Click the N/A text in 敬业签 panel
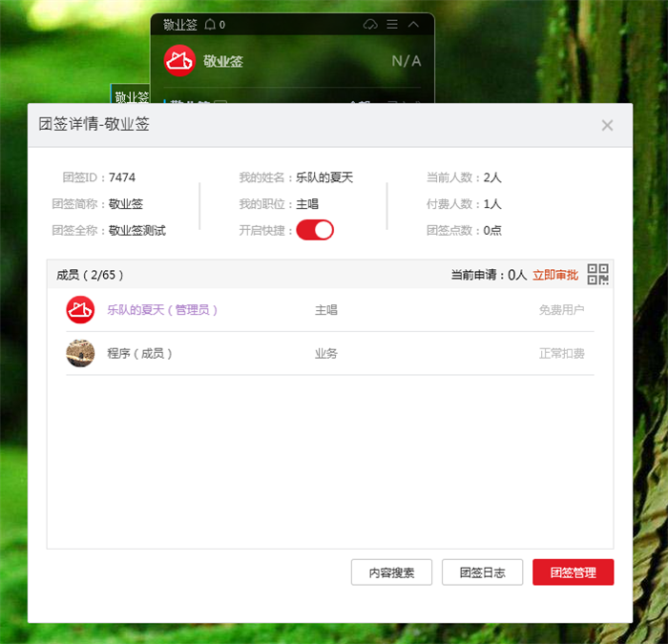Image resolution: width=668 pixels, height=644 pixels. pos(406,61)
